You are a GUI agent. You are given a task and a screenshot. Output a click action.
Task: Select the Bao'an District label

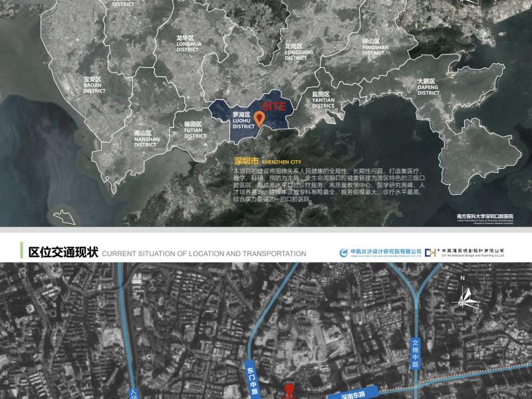pyautogui.click(x=94, y=84)
